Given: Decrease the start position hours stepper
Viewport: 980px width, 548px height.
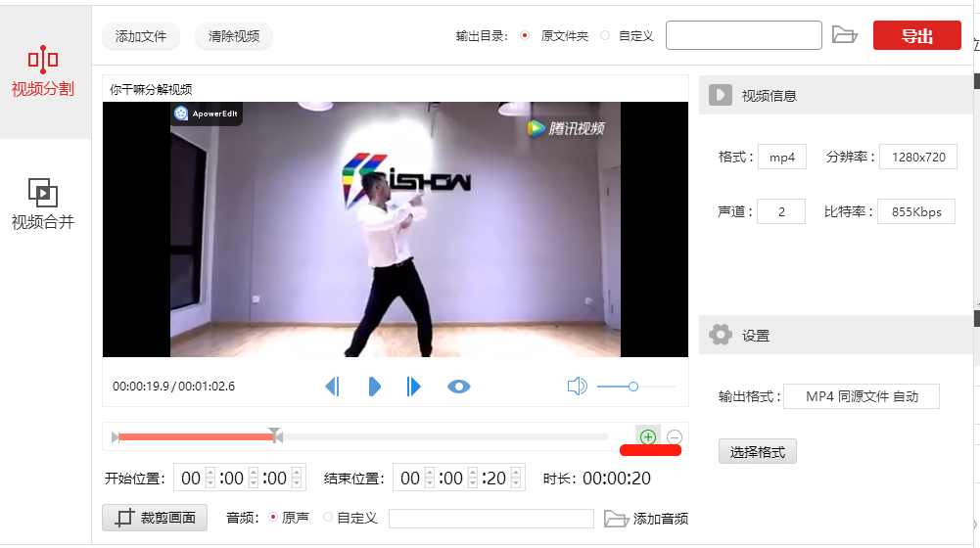Looking at the screenshot, I should pyautogui.click(x=210, y=483).
